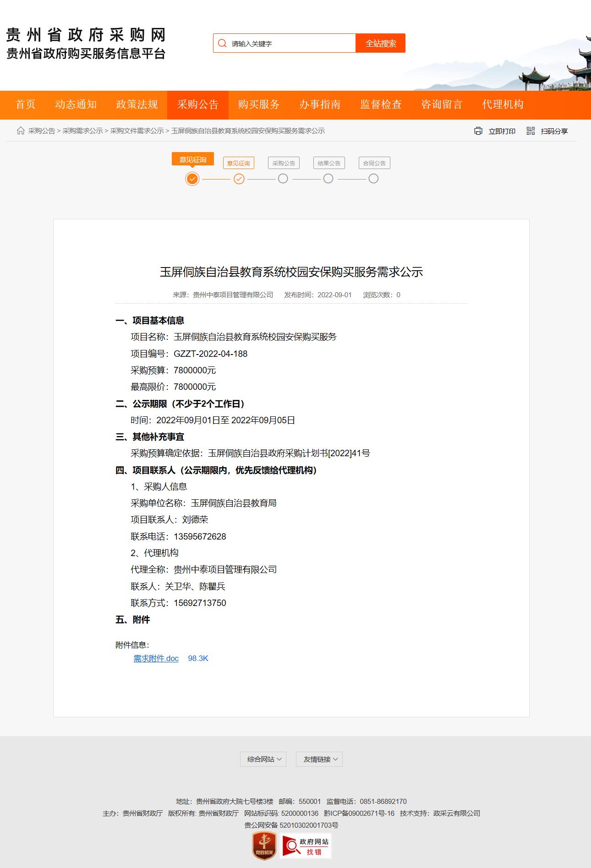Expand the 综合网站 dropdown
Screen dimensions: 591x868
click(263, 759)
